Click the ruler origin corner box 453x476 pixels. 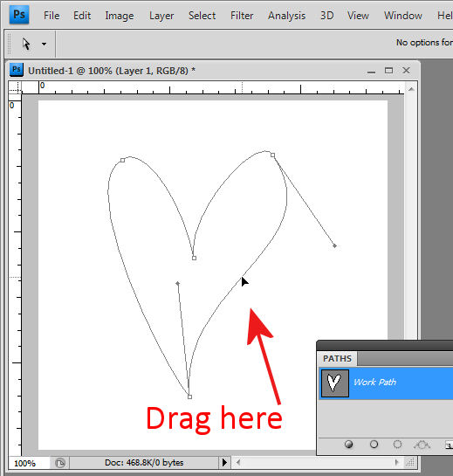15,87
